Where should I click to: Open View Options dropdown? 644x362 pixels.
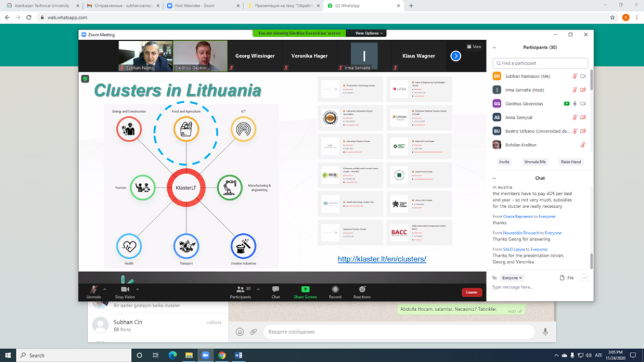pos(369,33)
